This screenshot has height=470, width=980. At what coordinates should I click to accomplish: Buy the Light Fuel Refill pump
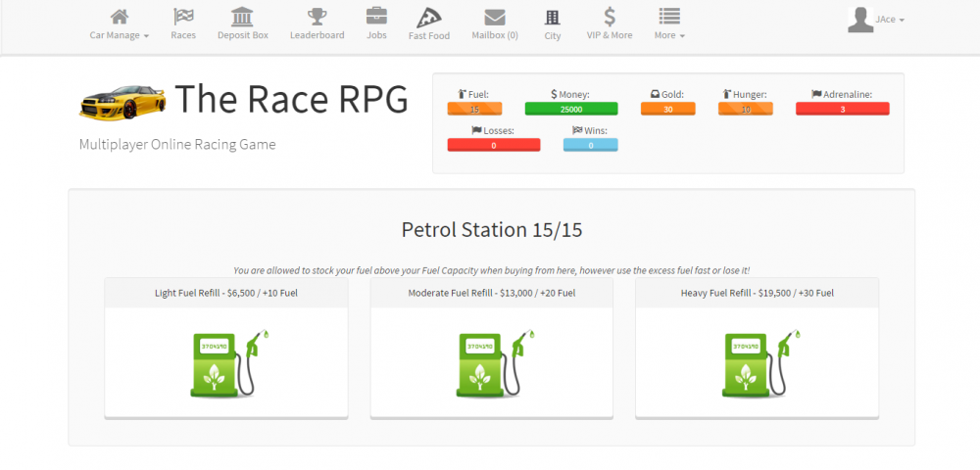point(226,364)
